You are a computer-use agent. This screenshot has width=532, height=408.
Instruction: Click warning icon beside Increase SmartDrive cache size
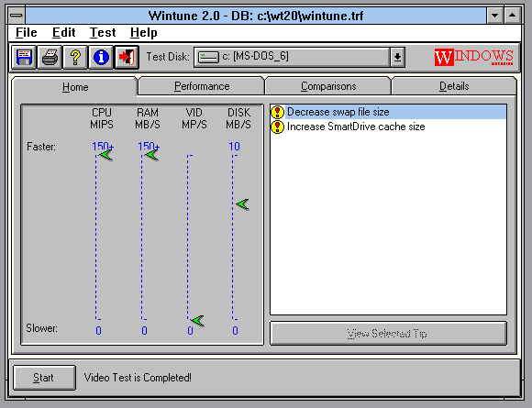click(x=278, y=127)
